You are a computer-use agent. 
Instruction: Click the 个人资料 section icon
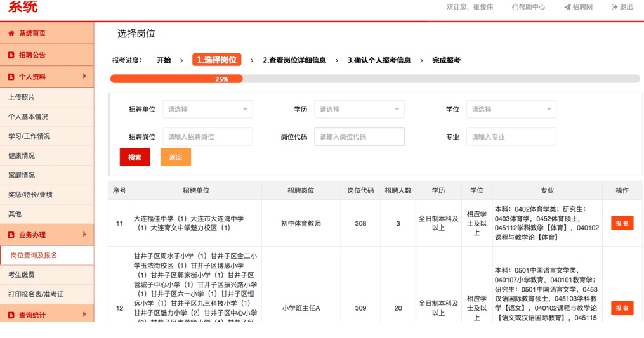click(x=11, y=77)
